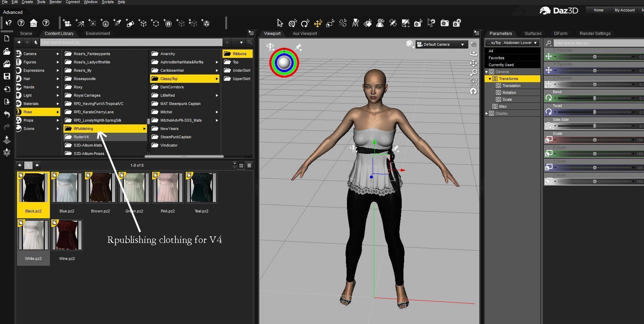Image resolution: width=644 pixels, height=324 pixels.
Task: Adjust the Bend slider
Action: click(x=594, y=98)
